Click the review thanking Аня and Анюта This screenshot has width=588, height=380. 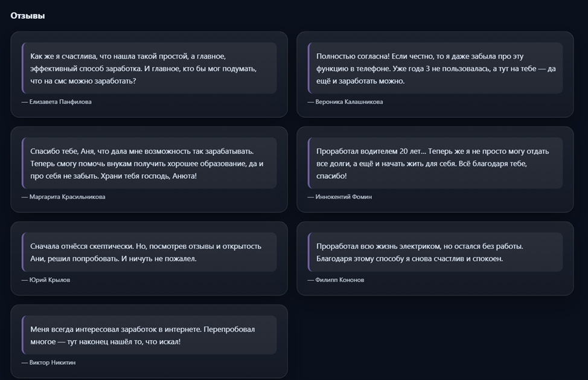coord(147,163)
